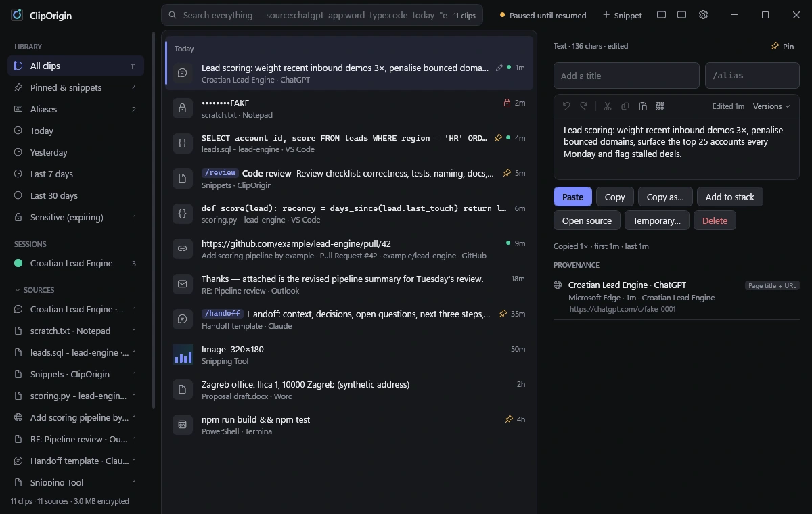
Task: Toggle Pin for the selected clip
Action: tap(782, 46)
